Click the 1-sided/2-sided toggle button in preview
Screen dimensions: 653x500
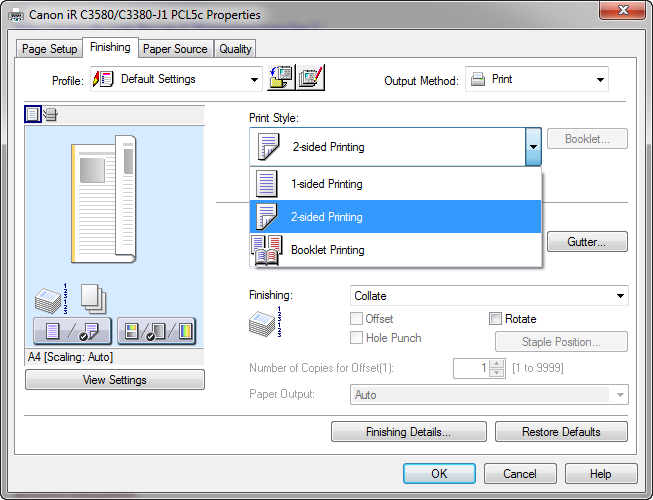coord(72,331)
